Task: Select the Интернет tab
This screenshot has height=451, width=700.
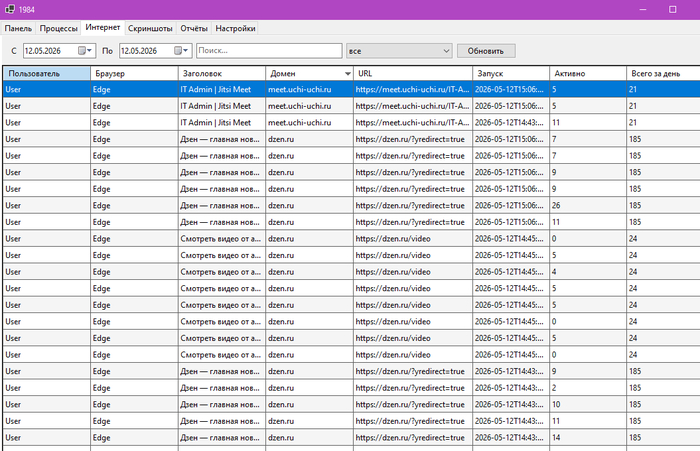Action: pyautogui.click(x=103, y=28)
